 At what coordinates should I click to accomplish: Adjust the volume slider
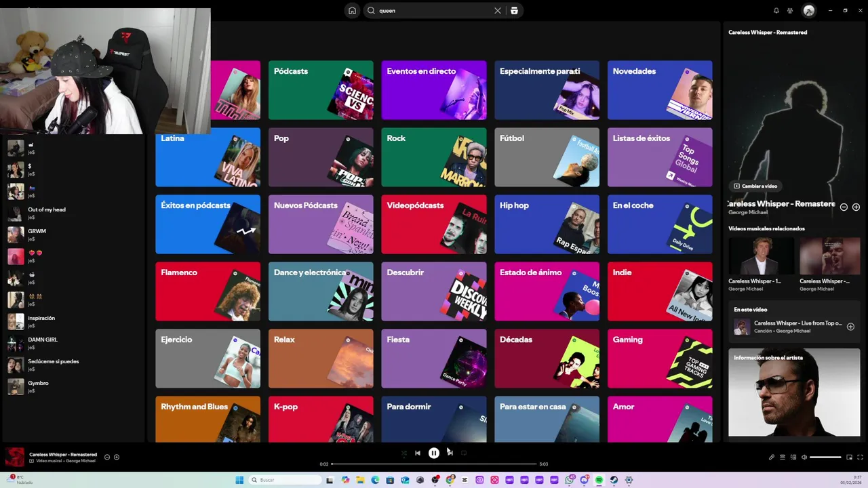point(825,457)
